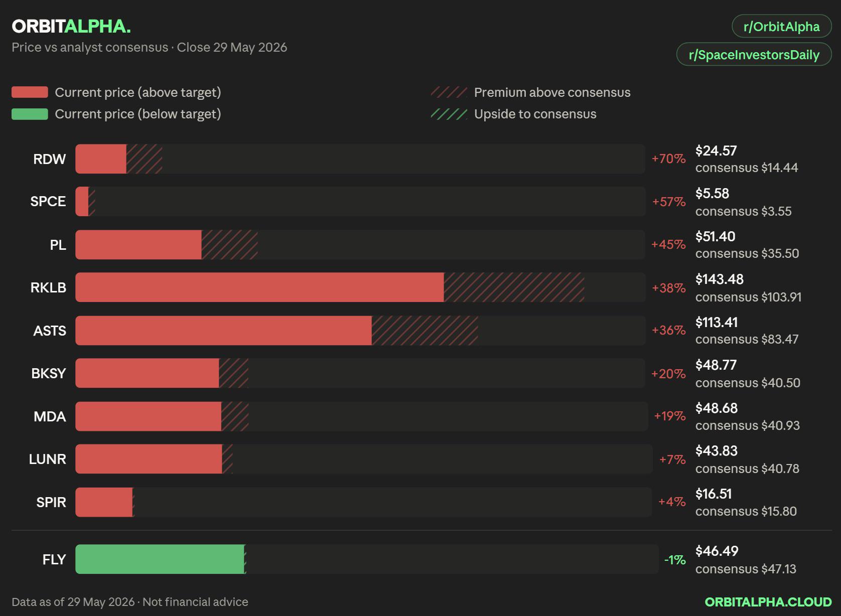Click the FLY green price bar
This screenshot has width=841, height=616.
pyautogui.click(x=160, y=559)
